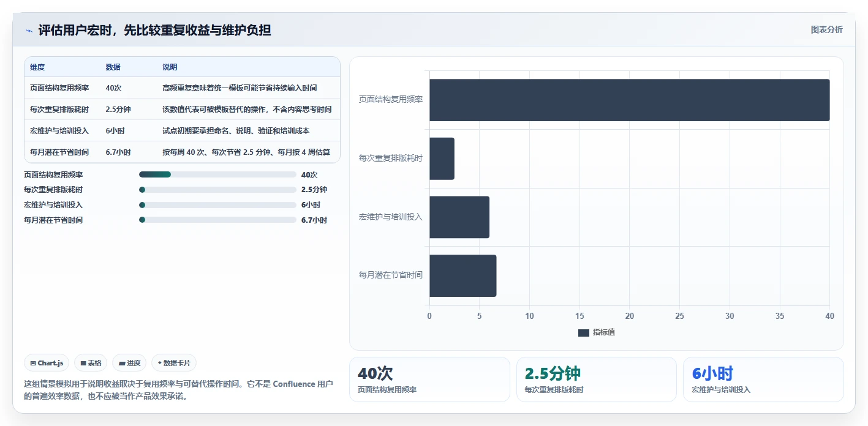The width and height of the screenshot is (868, 426).
Task: Click table value 2.5分钟
Action: click(118, 110)
